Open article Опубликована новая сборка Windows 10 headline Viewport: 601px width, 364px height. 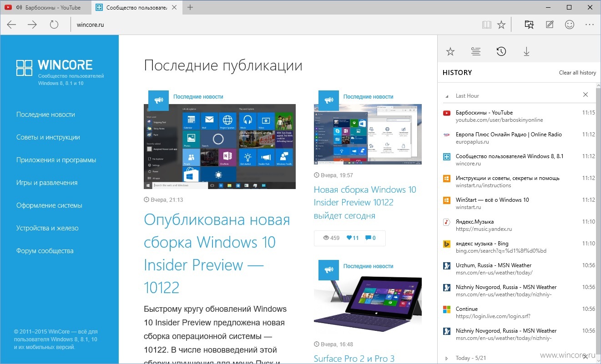coord(217,254)
